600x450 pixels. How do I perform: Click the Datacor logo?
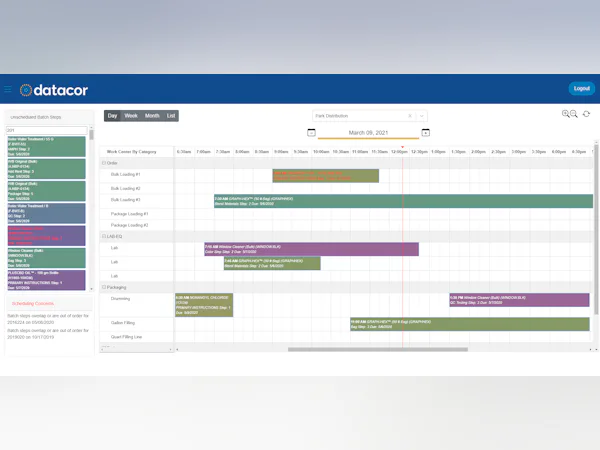click(x=54, y=90)
